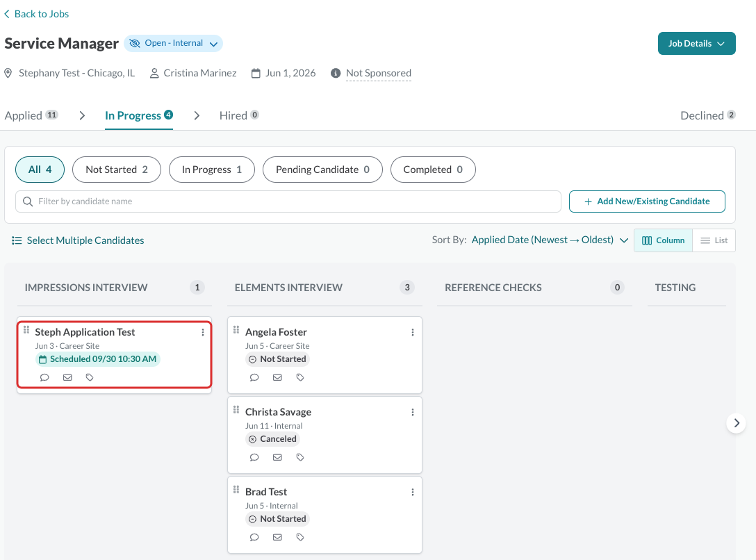Click tag icon on Brad Test card
756x560 pixels.
(300, 537)
